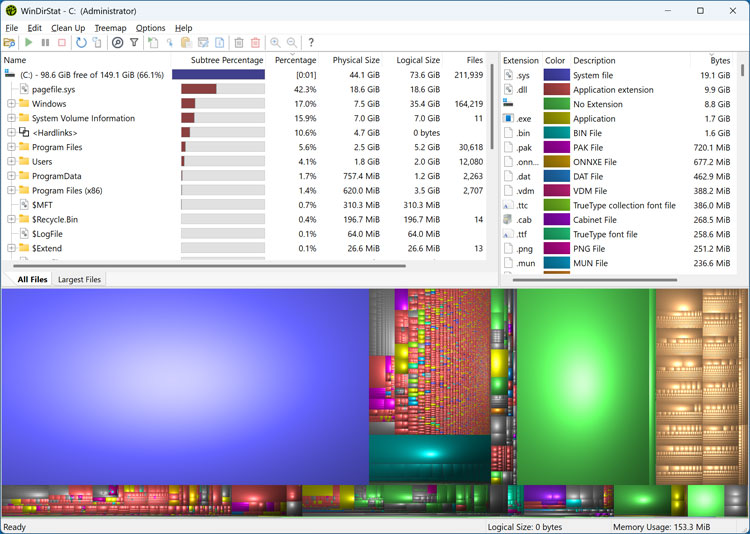Click the red stop scan icon

pyautogui.click(x=62, y=43)
